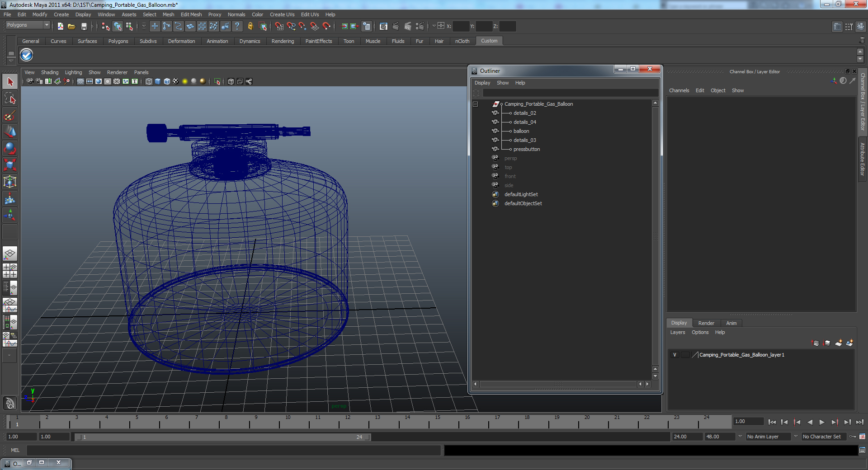Toggle visibility V of Camping_Portable_Gas_Balloon_layer1
Image resolution: width=868 pixels, height=470 pixels.
[675, 355]
